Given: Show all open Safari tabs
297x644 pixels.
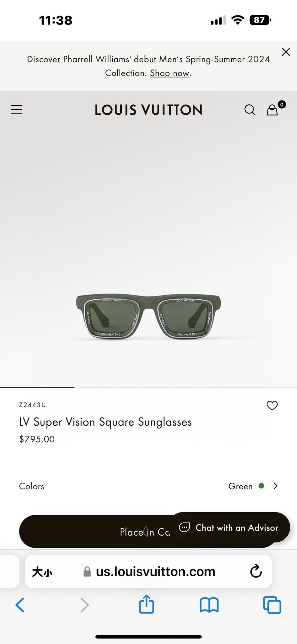Looking at the screenshot, I should point(272,605).
